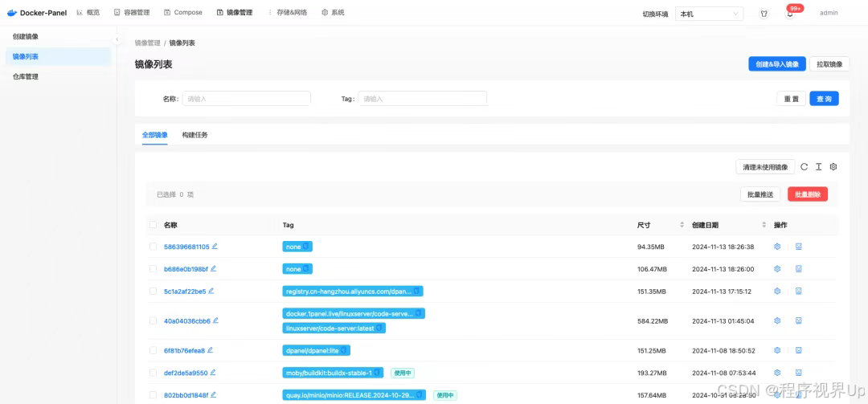
Task: Open notifications bell with 99+ badge
Action: (x=790, y=14)
